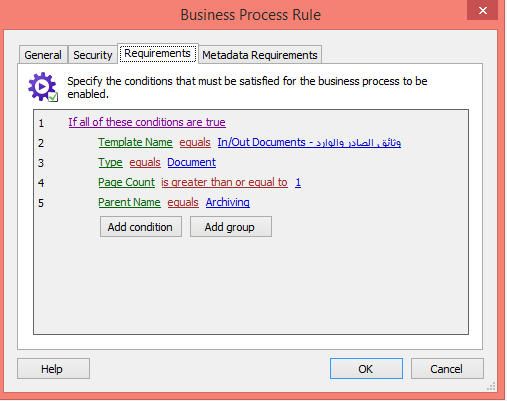Select the Requirements tab

click(158, 53)
